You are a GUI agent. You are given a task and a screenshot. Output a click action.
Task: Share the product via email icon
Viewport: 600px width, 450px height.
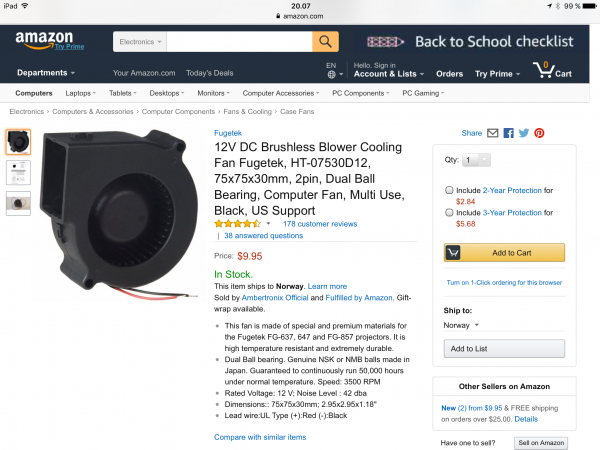(492, 132)
